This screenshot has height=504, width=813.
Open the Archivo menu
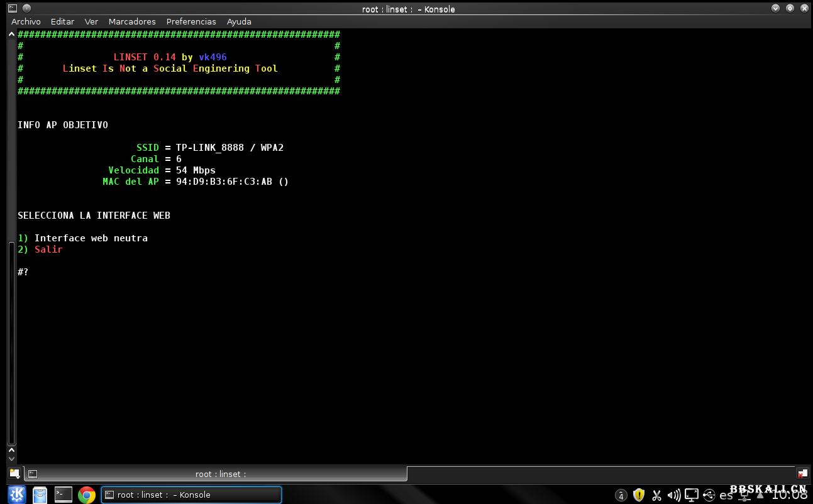coord(26,21)
